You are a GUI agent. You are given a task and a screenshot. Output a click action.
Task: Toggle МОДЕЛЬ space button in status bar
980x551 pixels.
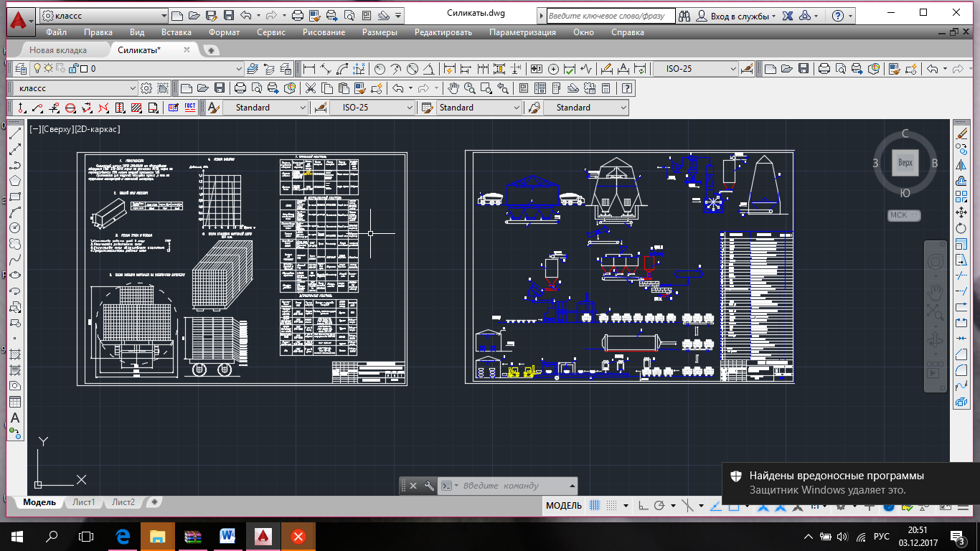[x=564, y=505]
